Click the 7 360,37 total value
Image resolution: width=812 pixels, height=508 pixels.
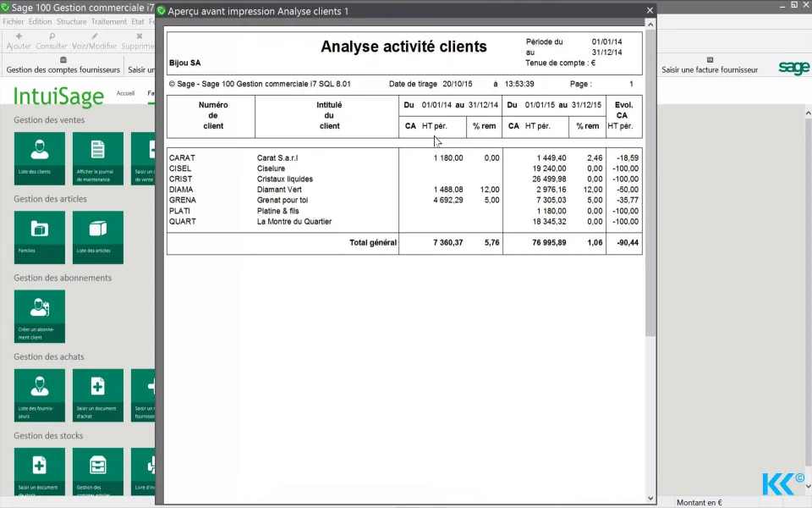point(448,243)
